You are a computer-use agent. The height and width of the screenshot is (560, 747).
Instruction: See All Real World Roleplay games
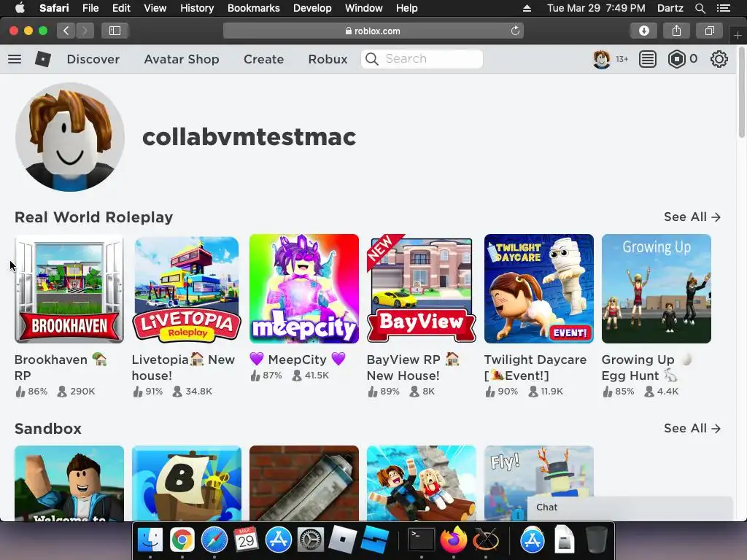[692, 217]
